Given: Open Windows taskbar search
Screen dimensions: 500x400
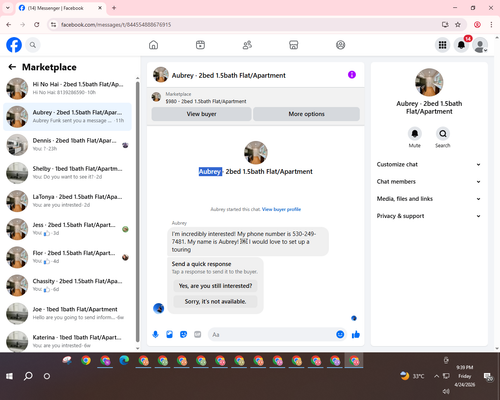Looking at the screenshot, I should point(28,376).
